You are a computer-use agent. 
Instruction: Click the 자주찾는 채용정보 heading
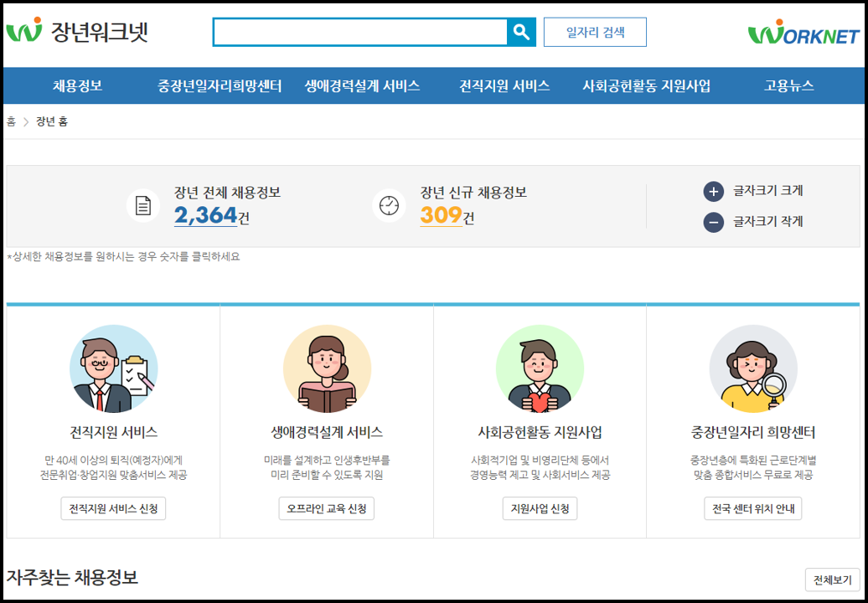(72, 577)
